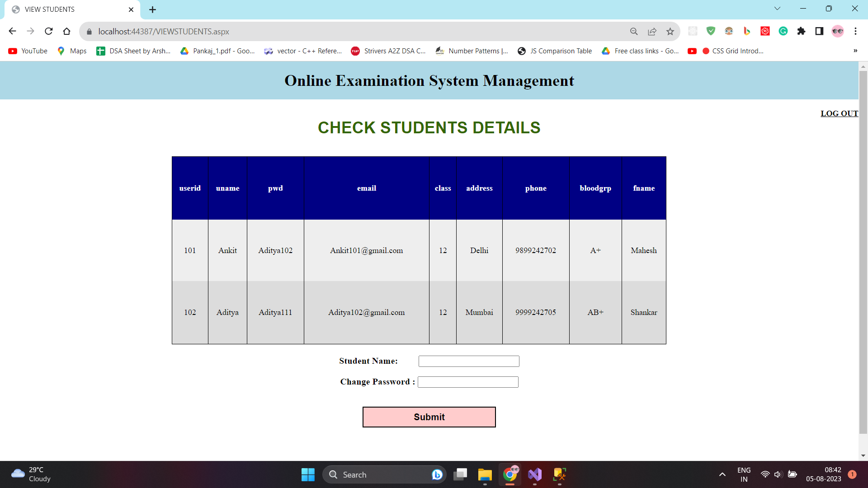868x488 pixels.
Task: Open File Explorer from the taskbar
Action: coord(485,474)
